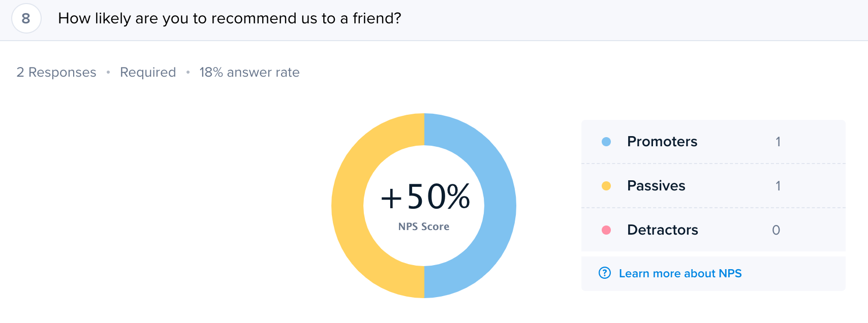Click the blue donut chart segment
Viewport: 868px width, 323px height.
click(x=500, y=206)
